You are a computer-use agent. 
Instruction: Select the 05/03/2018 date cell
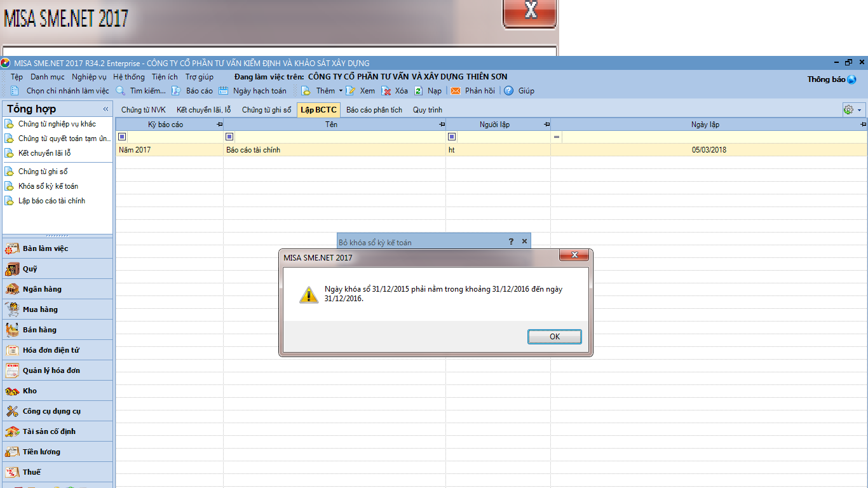709,150
